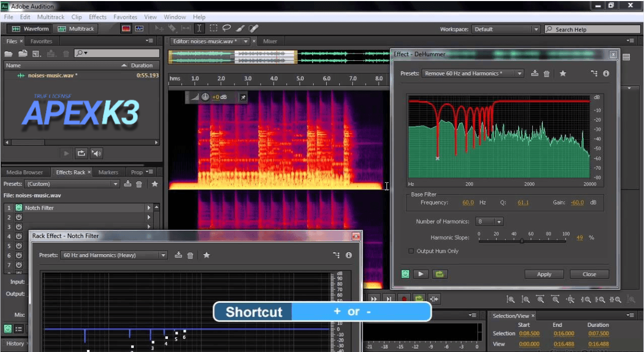The width and height of the screenshot is (644, 352).
Task: Click the DeHummer Q value 61.1
Action: click(523, 202)
